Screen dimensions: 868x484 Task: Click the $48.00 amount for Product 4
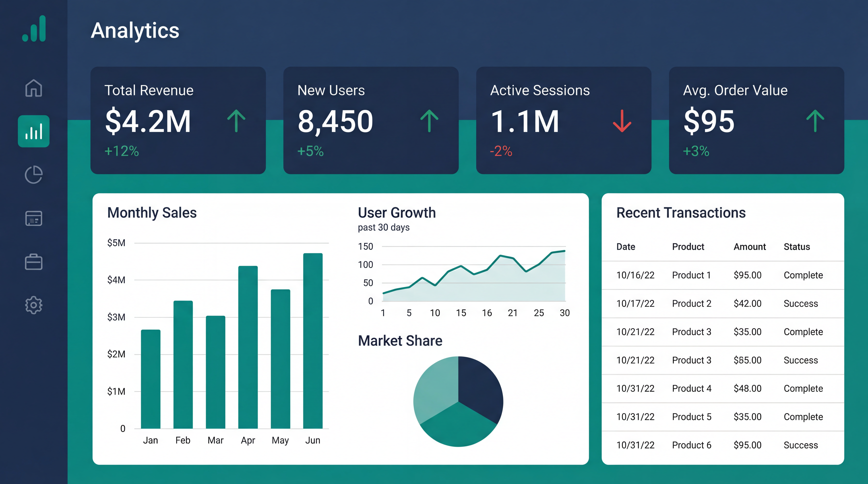coord(747,388)
